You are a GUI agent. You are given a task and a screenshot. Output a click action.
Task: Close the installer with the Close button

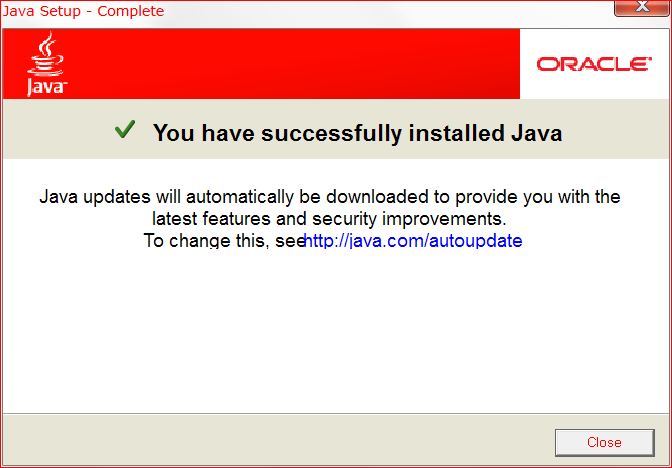coord(604,442)
